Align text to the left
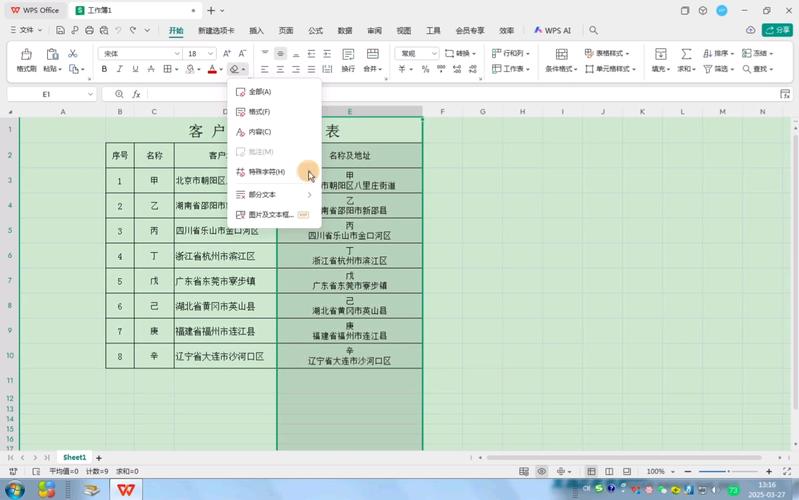 tap(264, 69)
